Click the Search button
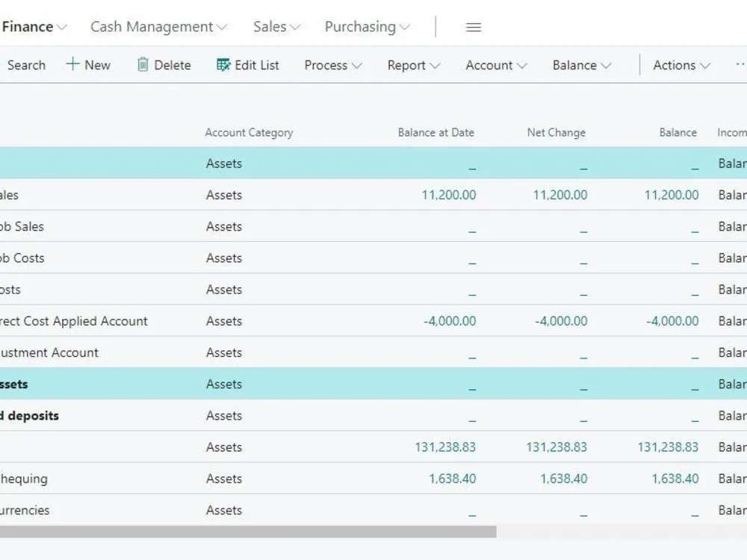This screenshot has width=747, height=560. pos(27,65)
